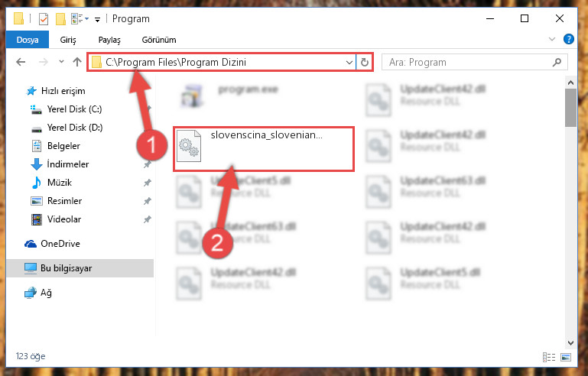Expand the address bar history dropdown

tap(349, 62)
